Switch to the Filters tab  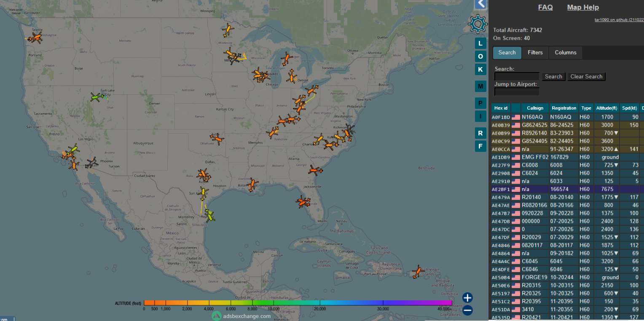(x=535, y=53)
